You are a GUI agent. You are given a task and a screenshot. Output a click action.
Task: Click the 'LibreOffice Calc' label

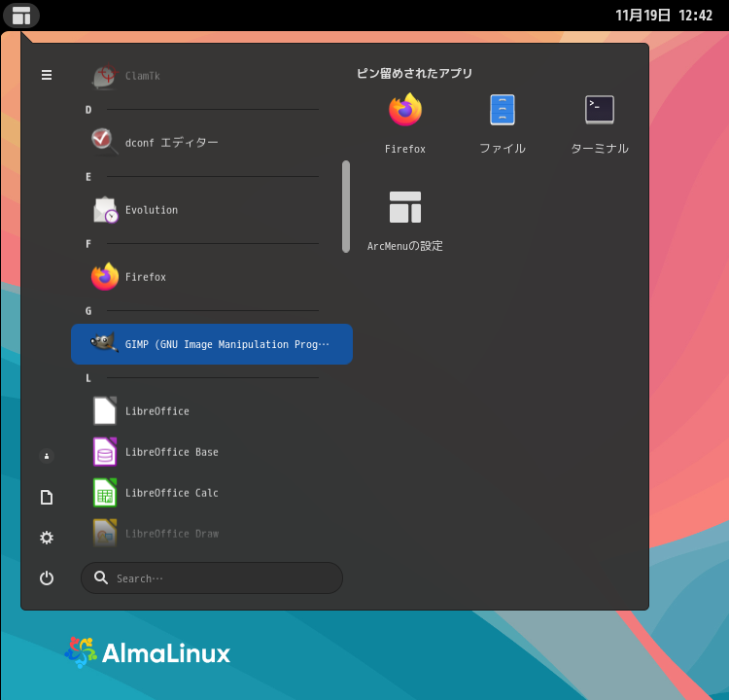pos(171,493)
